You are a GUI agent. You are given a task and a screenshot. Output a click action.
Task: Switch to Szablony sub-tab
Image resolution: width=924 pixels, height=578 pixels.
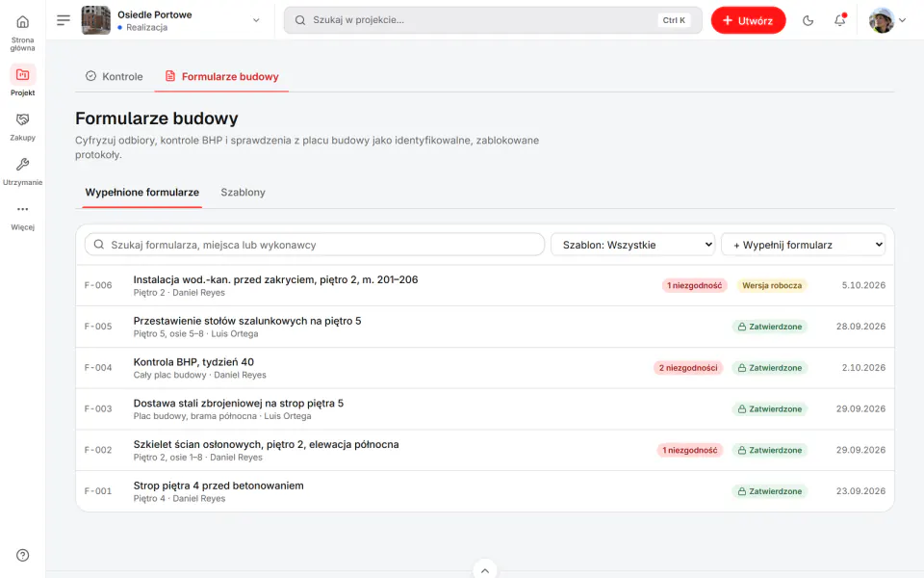point(243,193)
